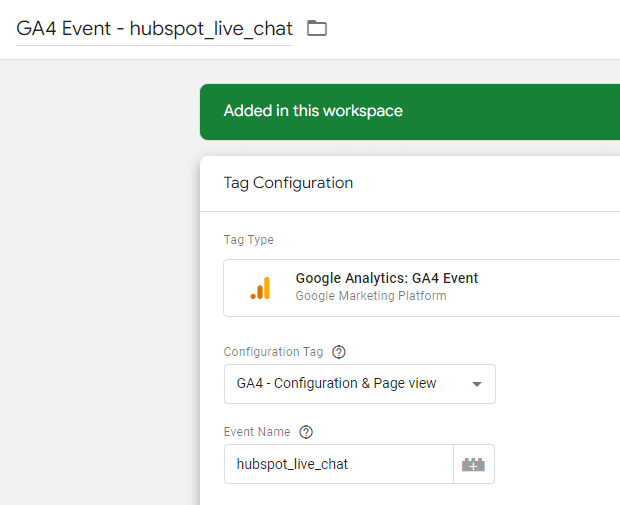Click the dropdown arrow in Configuration Tag selector

[477, 384]
